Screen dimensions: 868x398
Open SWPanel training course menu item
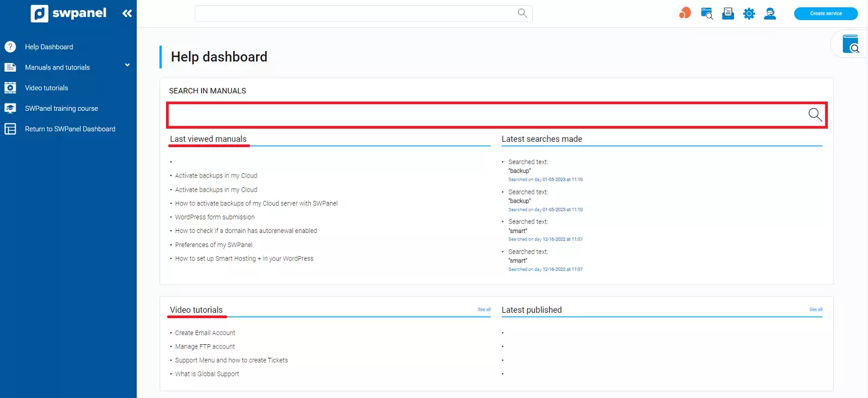pyautogui.click(x=61, y=109)
